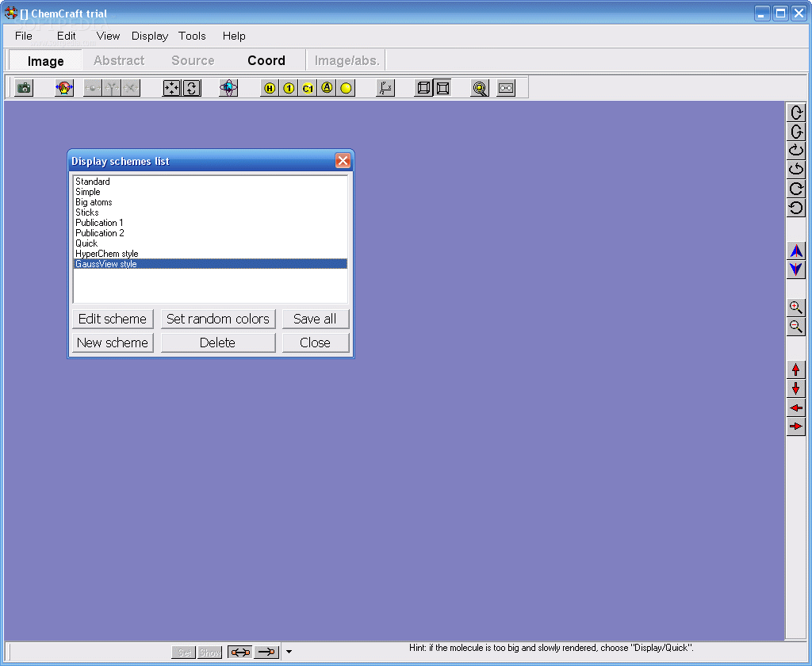Click the fourth rotate arrow icon in sidebar
The image size is (812, 666).
[x=796, y=170]
